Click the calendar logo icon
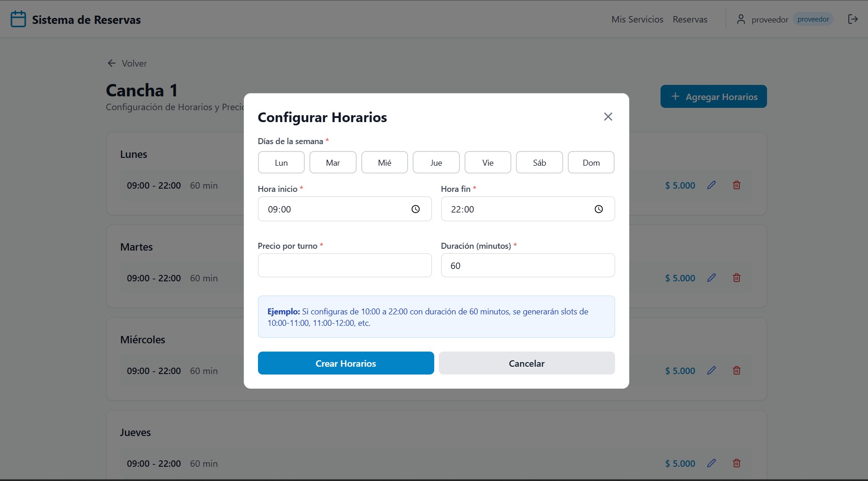 point(18,19)
